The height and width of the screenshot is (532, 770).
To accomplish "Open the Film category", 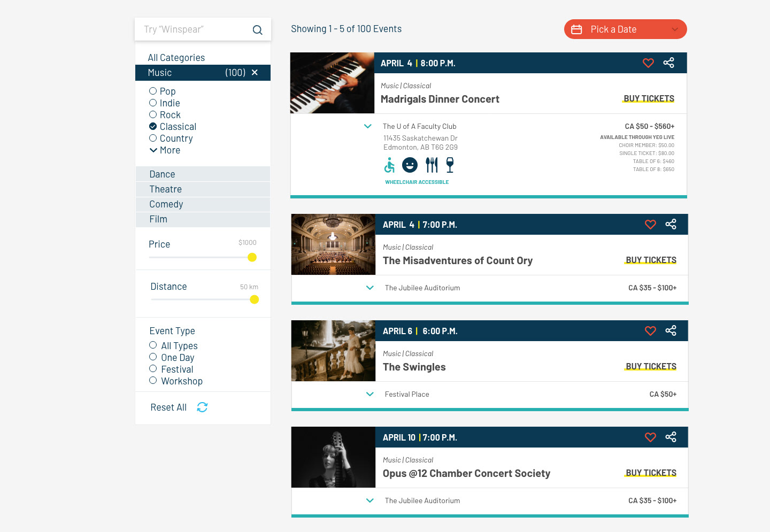I will pyautogui.click(x=203, y=219).
